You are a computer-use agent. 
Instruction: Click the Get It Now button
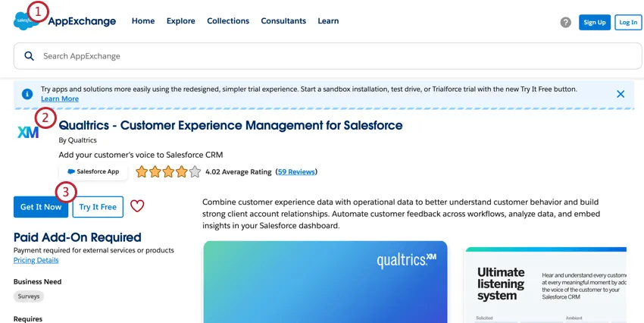[x=41, y=207]
